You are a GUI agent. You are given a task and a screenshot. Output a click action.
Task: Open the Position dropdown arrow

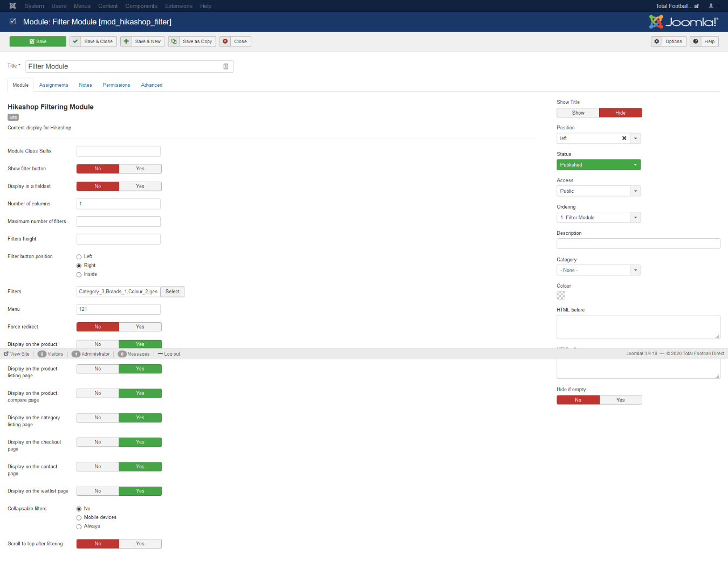(x=636, y=138)
